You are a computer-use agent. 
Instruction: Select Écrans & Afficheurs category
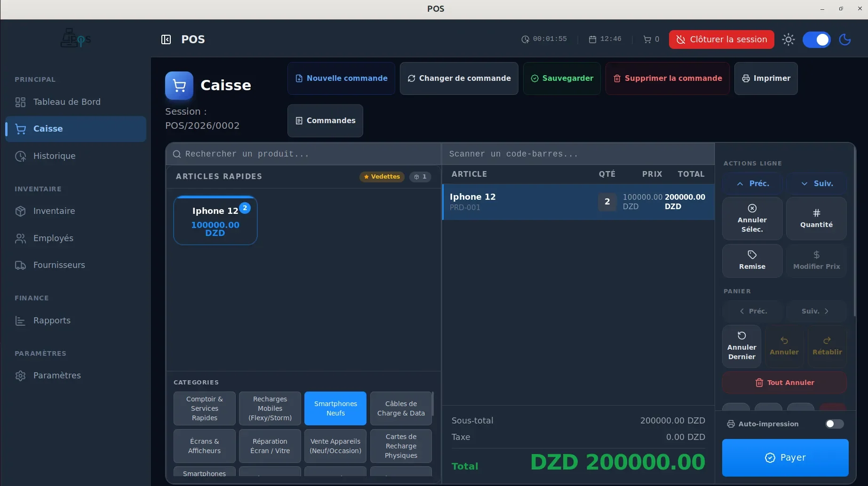205,446
